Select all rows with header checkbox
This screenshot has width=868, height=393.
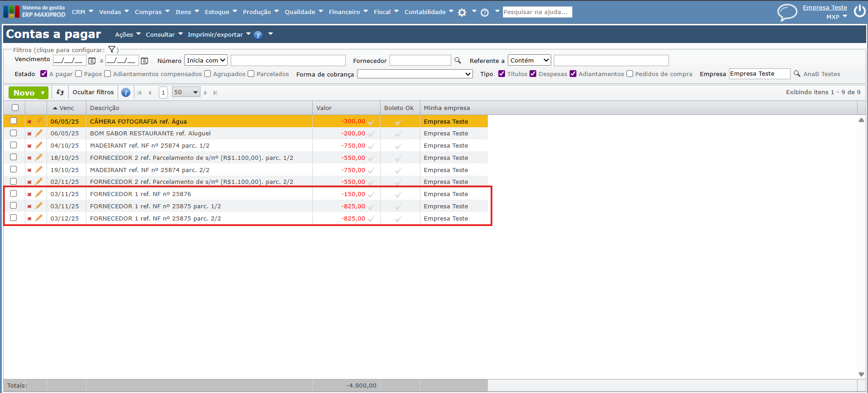[x=15, y=108]
